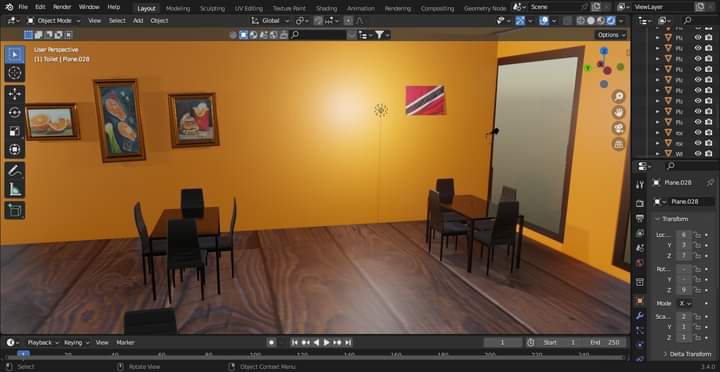Select the 3D Cursor tool
Image resolution: width=720 pixels, height=372 pixels.
coord(15,73)
